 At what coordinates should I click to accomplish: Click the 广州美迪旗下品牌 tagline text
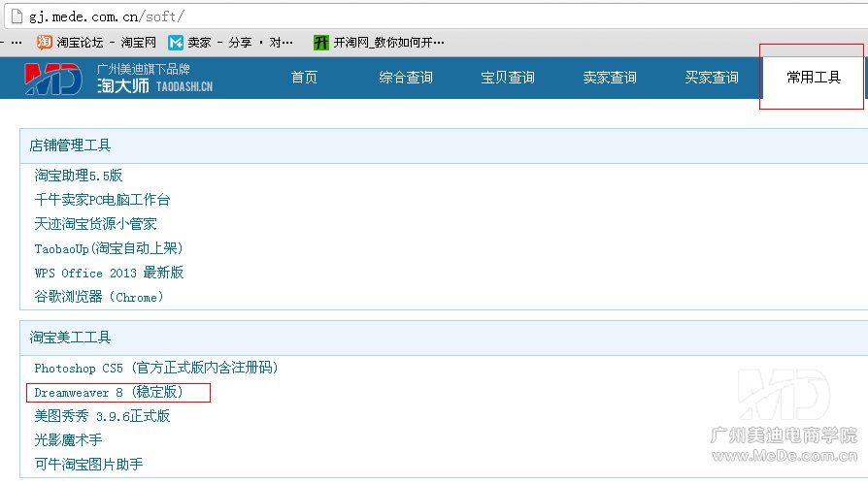tap(144, 69)
